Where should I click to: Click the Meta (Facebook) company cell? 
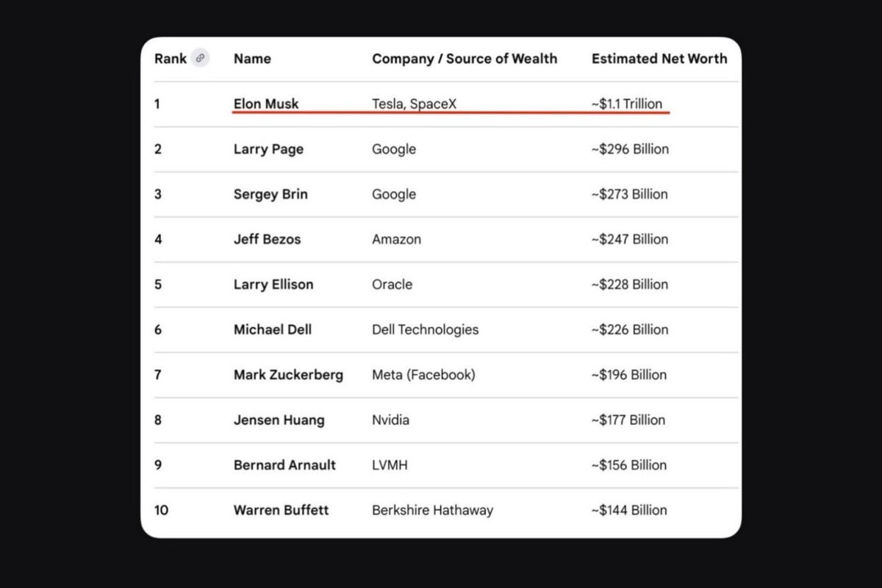pyautogui.click(x=423, y=375)
